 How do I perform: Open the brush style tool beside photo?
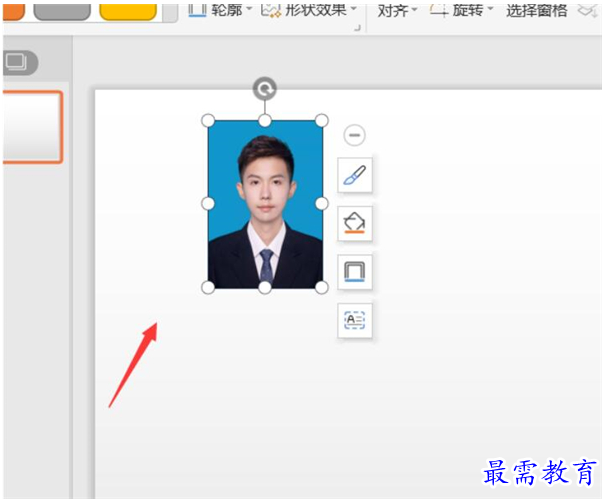pyautogui.click(x=355, y=175)
